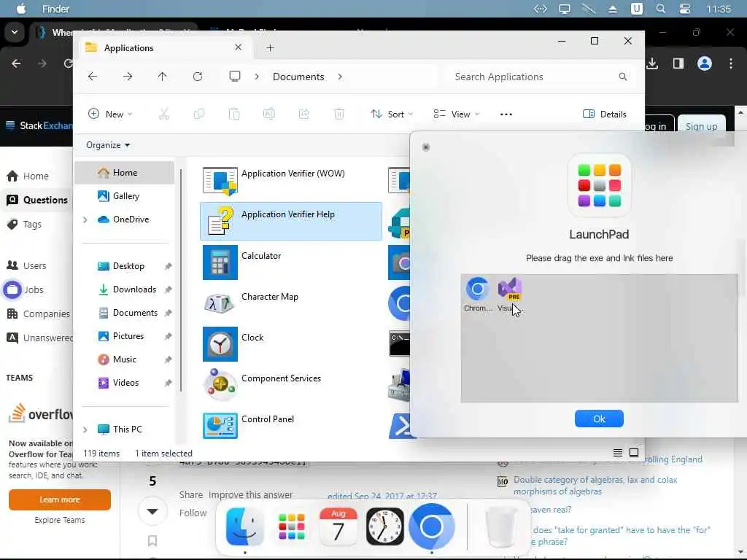Click the Search Applications field
Image resolution: width=747 pixels, height=560 pixels.
click(x=541, y=77)
